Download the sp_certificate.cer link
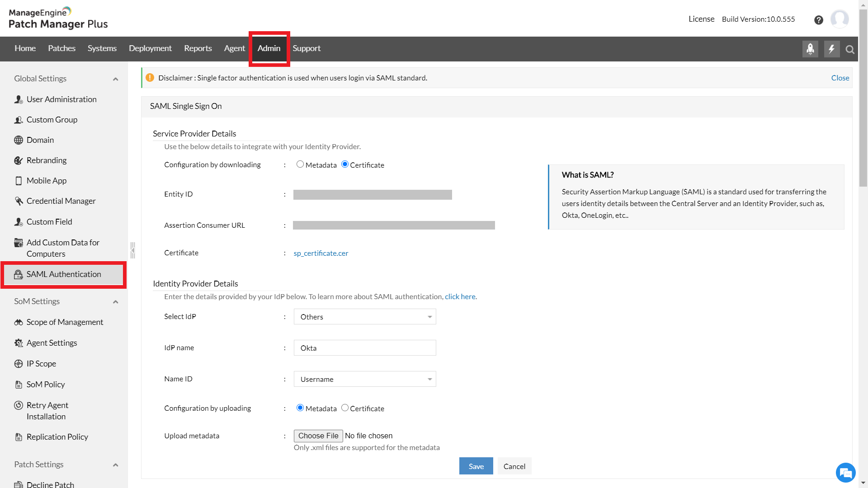The height and width of the screenshot is (488, 868). click(x=321, y=253)
